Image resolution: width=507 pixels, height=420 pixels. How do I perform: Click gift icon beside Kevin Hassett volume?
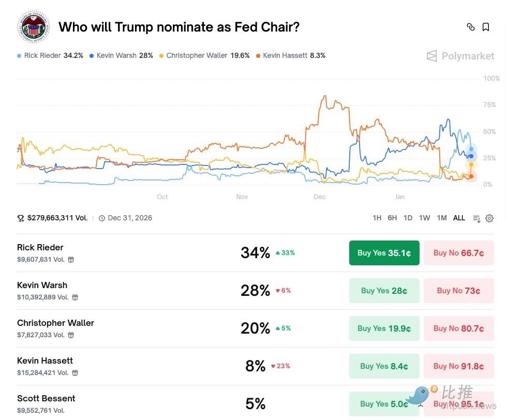tap(75, 373)
